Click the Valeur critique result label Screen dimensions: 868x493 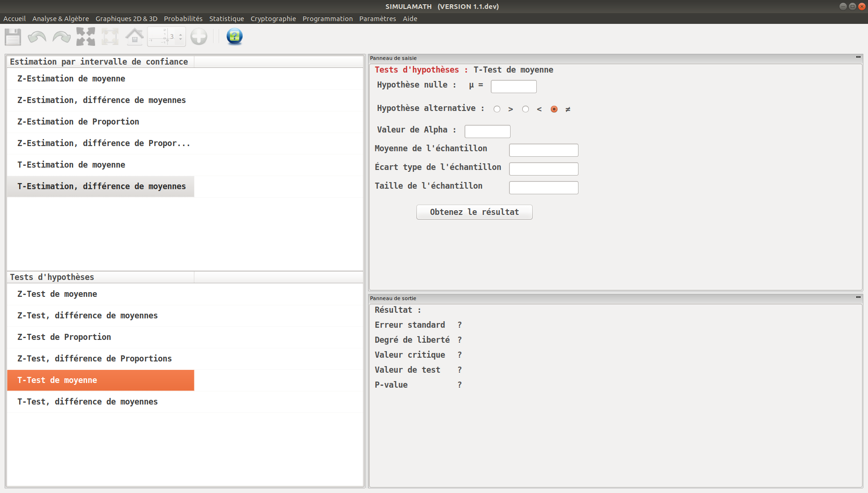pyautogui.click(x=410, y=355)
